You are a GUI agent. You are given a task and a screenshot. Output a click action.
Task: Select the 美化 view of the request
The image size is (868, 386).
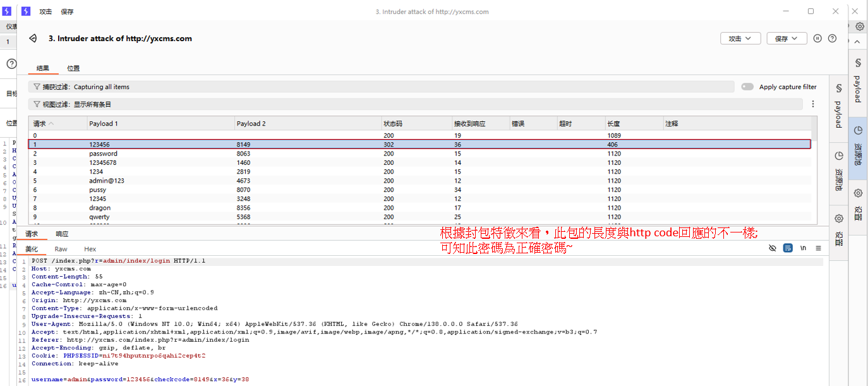32,249
